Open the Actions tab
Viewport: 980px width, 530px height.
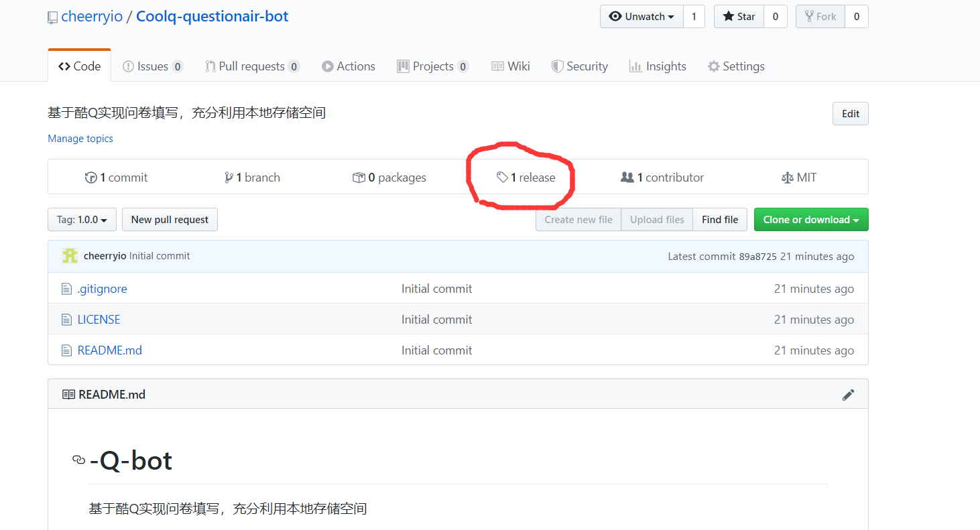[x=349, y=66]
